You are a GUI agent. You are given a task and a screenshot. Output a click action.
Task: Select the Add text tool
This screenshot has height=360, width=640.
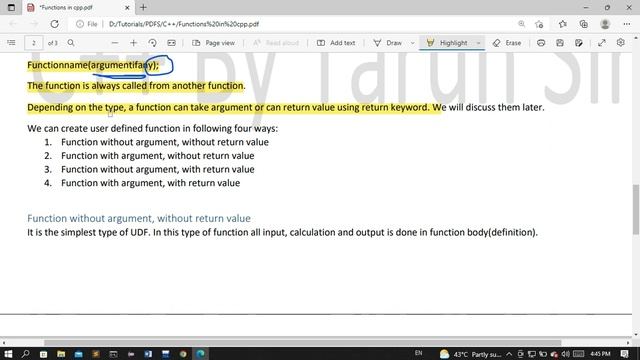tap(336, 42)
